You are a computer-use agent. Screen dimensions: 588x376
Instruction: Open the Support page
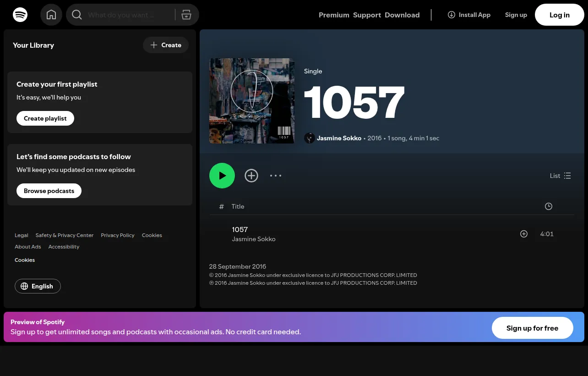point(367,15)
